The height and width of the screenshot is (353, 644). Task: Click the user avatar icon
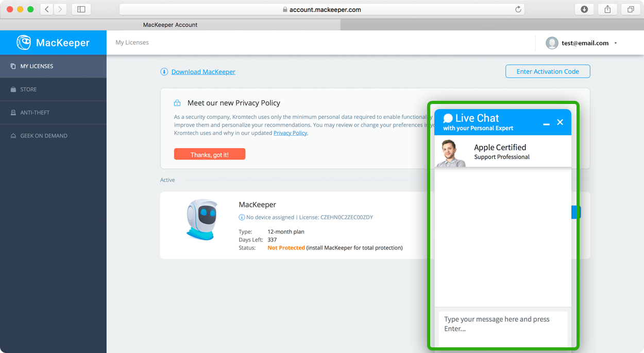tap(552, 43)
